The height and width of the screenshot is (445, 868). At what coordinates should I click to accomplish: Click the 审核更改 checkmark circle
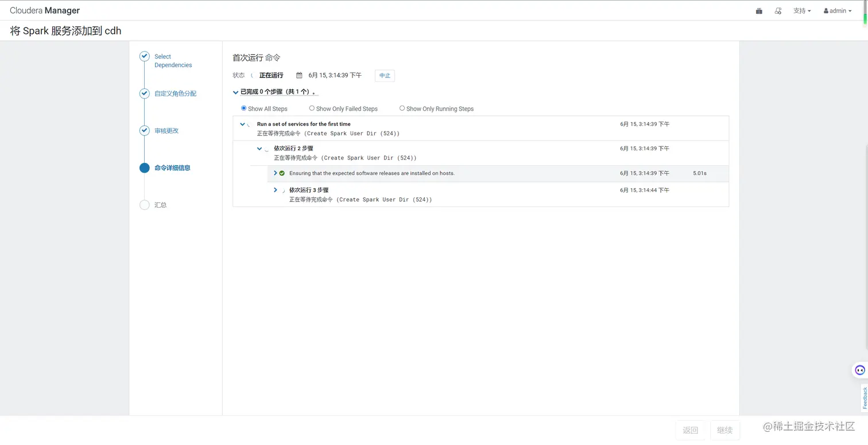[145, 131]
